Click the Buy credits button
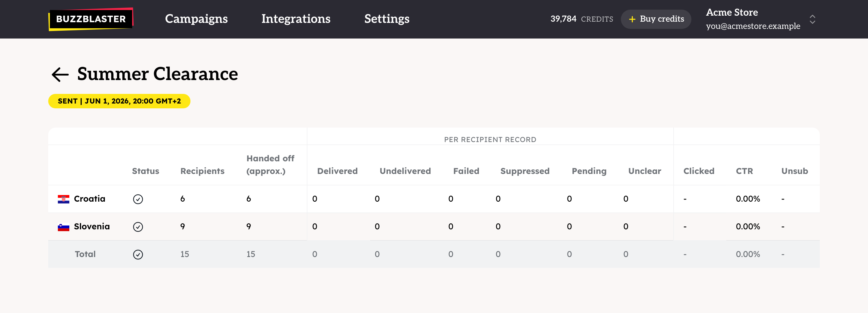868x313 pixels. pos(656,19)
